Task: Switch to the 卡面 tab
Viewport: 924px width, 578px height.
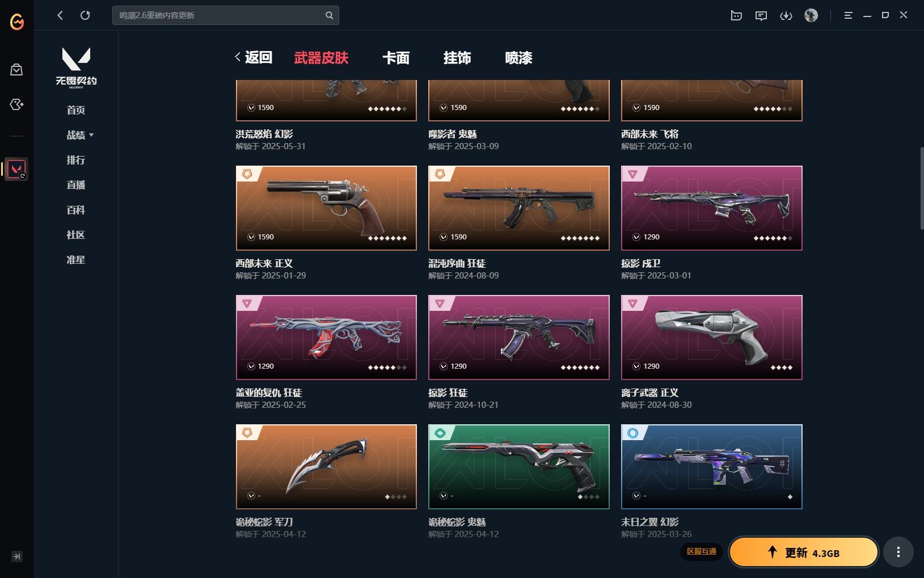Action: (x=396, y=58)
